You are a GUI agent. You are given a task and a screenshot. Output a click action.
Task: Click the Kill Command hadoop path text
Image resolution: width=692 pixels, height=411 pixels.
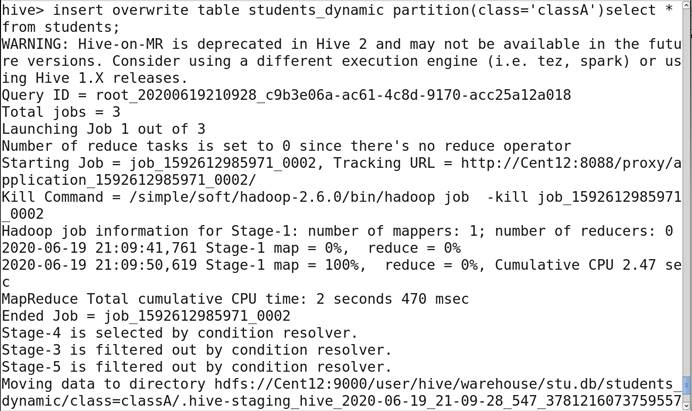click(x=270, y=197)
